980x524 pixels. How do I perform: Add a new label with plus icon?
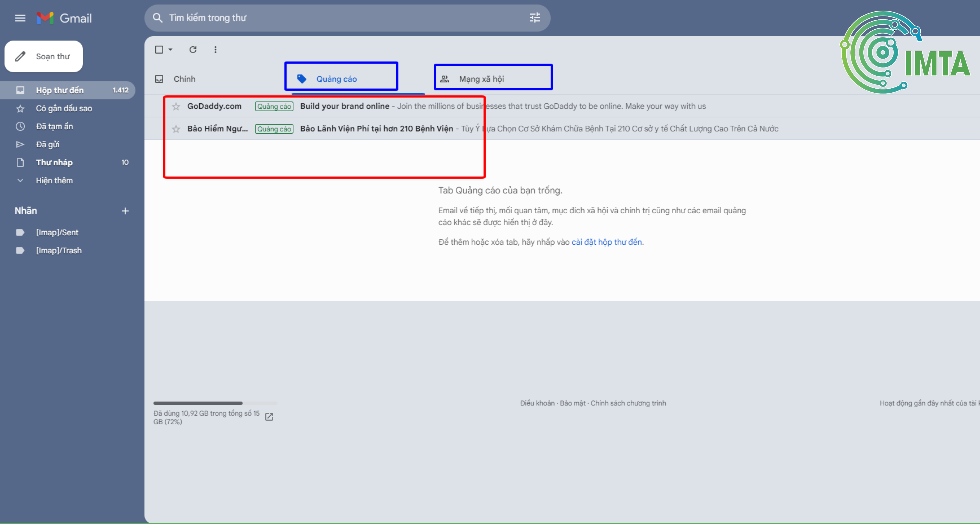tap(125, 211)
